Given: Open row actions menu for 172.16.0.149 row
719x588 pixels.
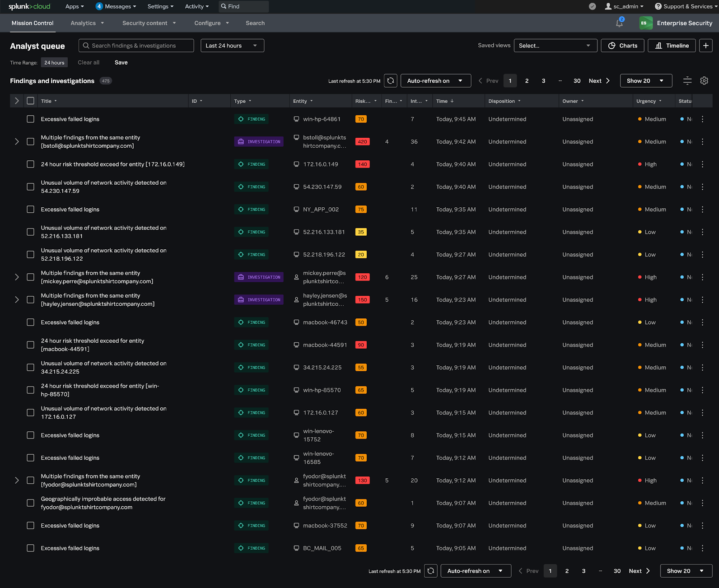Looking at the screenshot, I should 702,164.
